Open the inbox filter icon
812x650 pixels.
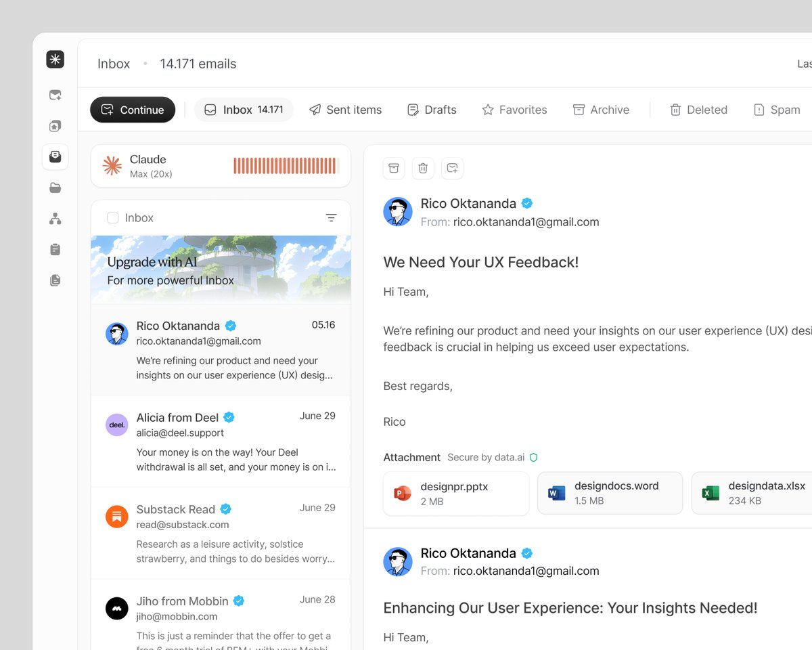[331, 217]
